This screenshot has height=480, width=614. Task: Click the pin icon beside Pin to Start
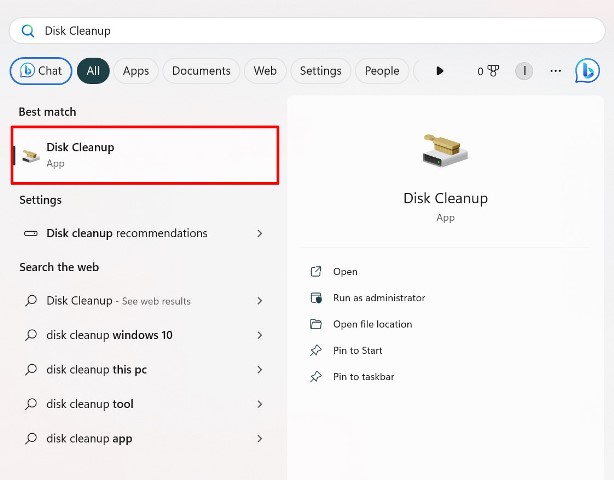click(x=316, y=350)
